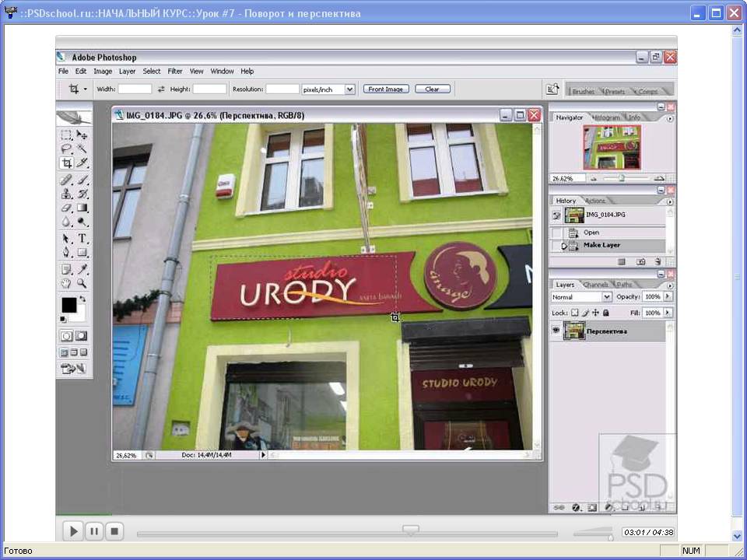Click swap foreground and background colors icon
747x560 pixels.
83,299
